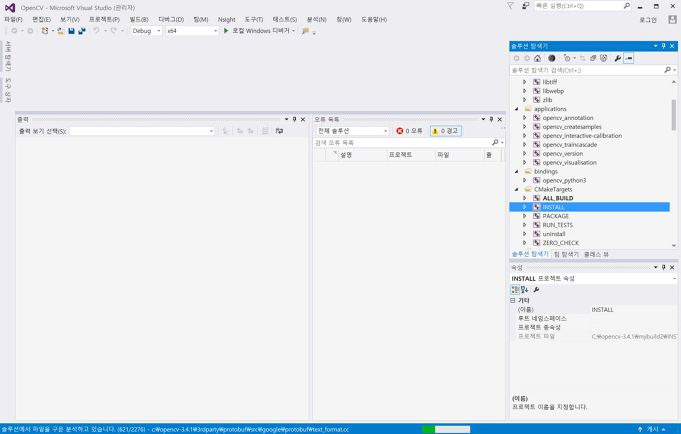Open the Build (B) menu
This screenshot has width=681, height=434.
139,20
